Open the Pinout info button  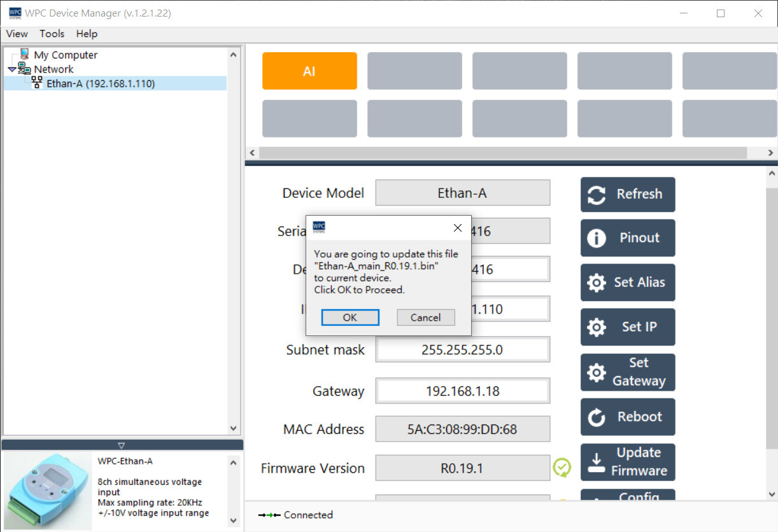click(627, 238)
